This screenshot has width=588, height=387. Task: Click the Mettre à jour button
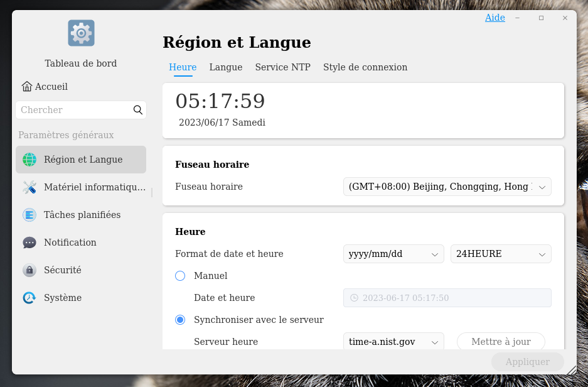tap(501, 342)
